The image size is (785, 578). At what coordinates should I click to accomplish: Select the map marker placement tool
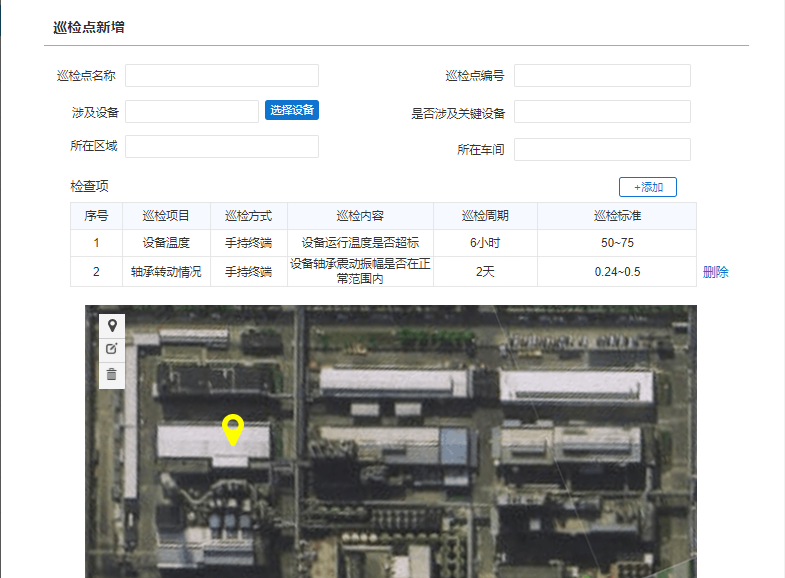tap(112, 325)
